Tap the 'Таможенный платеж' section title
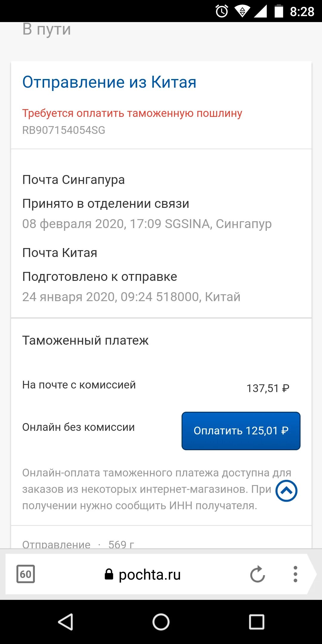The width and height of the screenshot is (322, 644). [85, 340]
